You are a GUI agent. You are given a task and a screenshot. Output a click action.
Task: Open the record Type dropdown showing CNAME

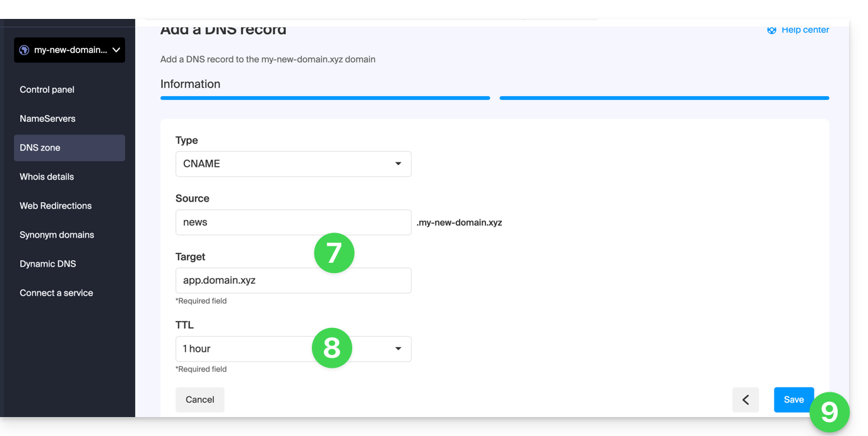coord(293,164)
